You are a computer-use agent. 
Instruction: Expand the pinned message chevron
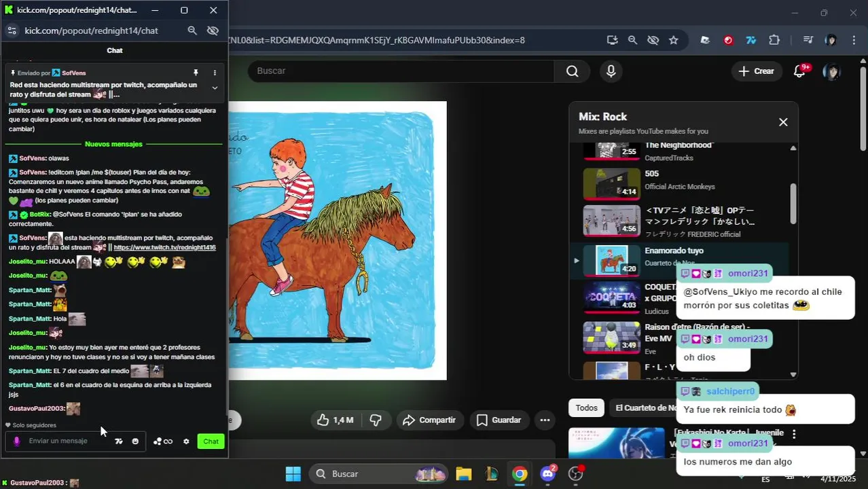click(215, 88)
